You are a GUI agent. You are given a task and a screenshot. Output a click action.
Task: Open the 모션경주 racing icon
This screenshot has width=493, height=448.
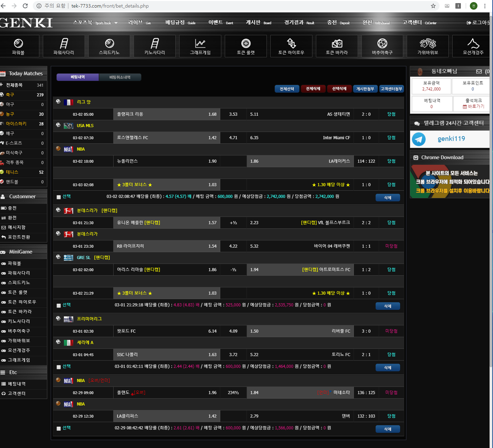click(x=473, y=44)
